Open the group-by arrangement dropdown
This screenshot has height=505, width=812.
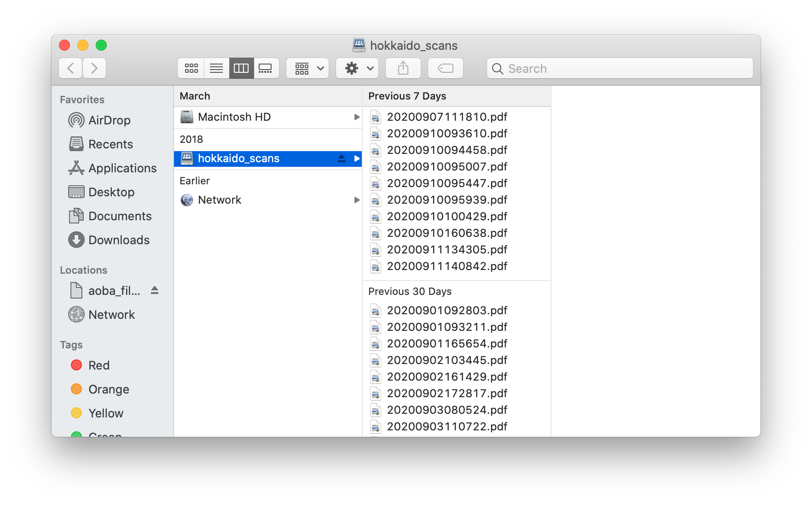tap(307, 69)
